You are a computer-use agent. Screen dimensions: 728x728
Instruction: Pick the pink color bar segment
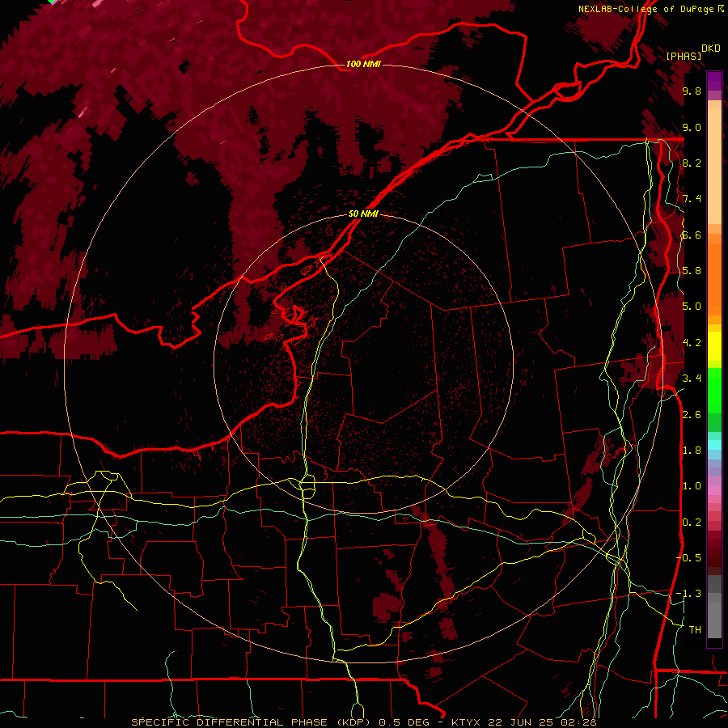click(714, 490)
